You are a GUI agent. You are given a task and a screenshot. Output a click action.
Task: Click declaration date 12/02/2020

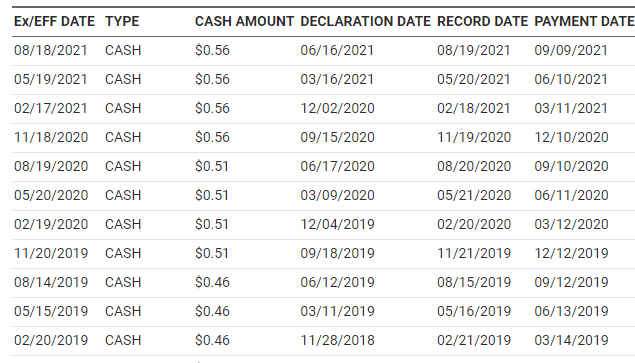pyautogui.click(x=337, y=109)
